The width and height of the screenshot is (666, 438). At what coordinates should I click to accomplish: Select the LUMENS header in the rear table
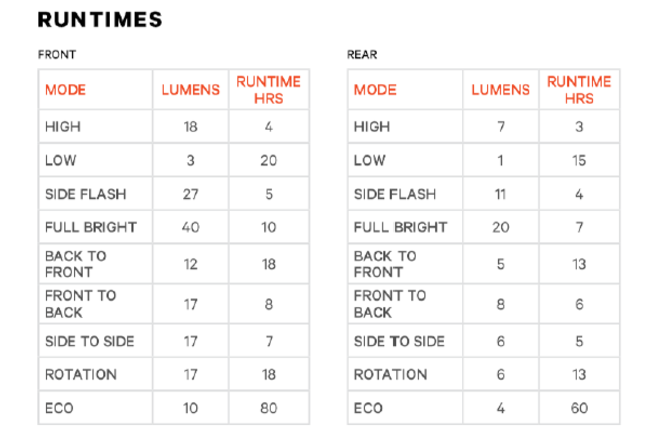[500, 90]
